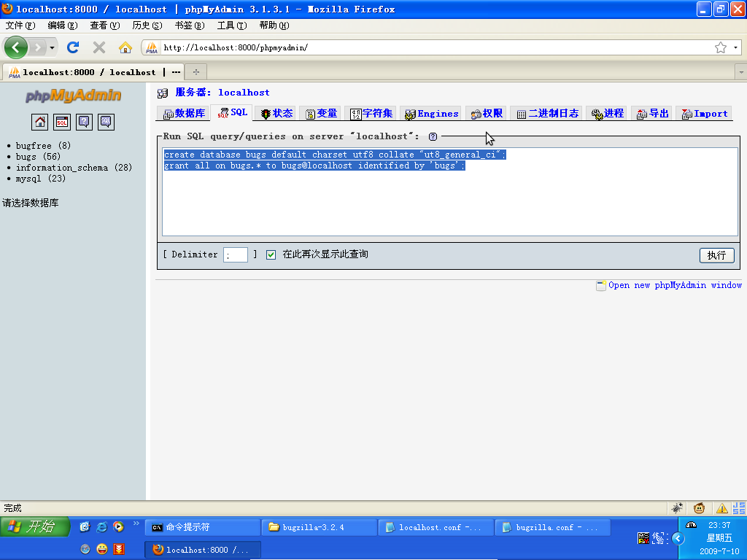
Task: Click the 执行 button to run query
Action: pos(716,255)
